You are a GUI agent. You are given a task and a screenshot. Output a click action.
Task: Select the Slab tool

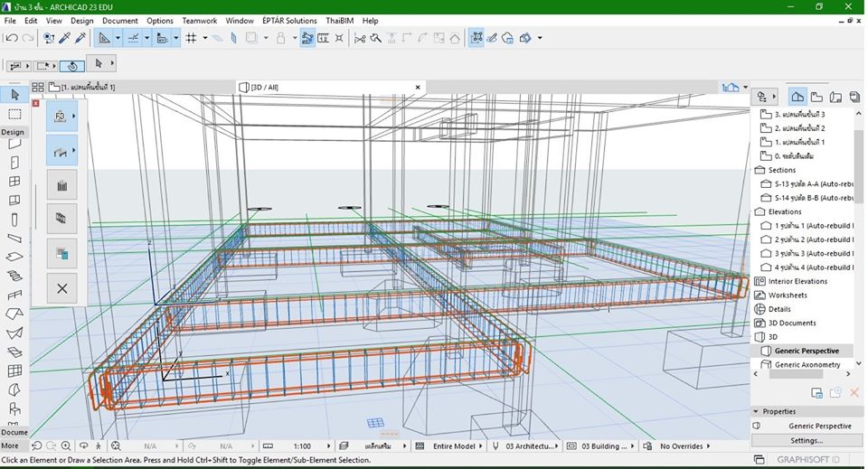click(15, 258)
